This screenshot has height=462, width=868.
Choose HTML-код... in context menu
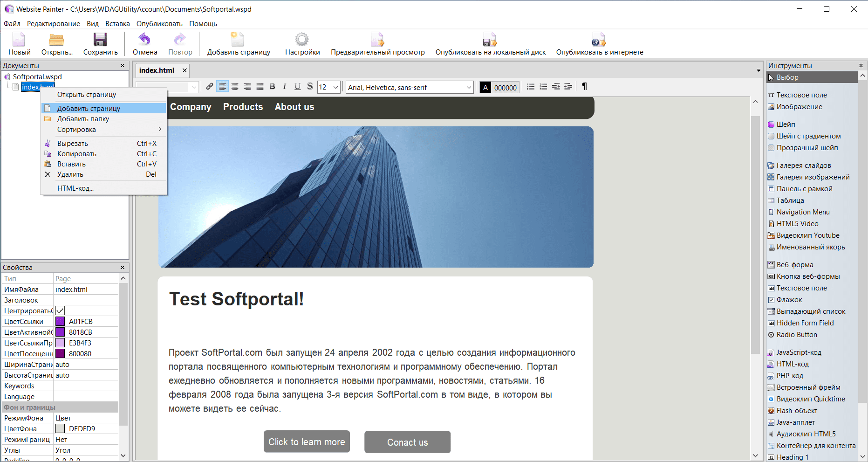[x=103, y=188]
